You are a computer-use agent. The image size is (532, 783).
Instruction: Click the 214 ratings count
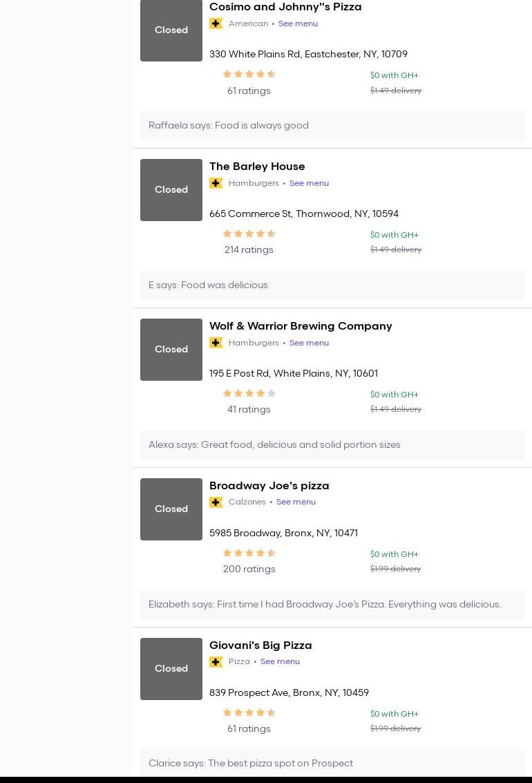coord(249,250)
